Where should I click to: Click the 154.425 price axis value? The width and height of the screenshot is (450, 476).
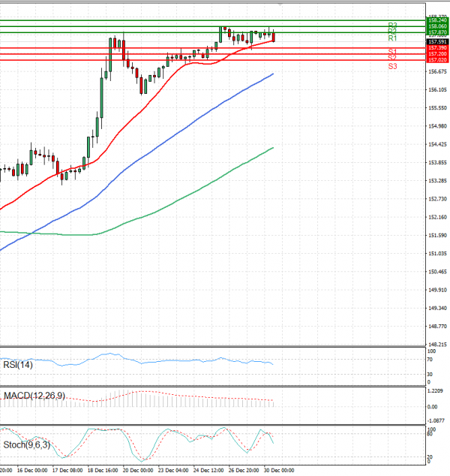437,144
